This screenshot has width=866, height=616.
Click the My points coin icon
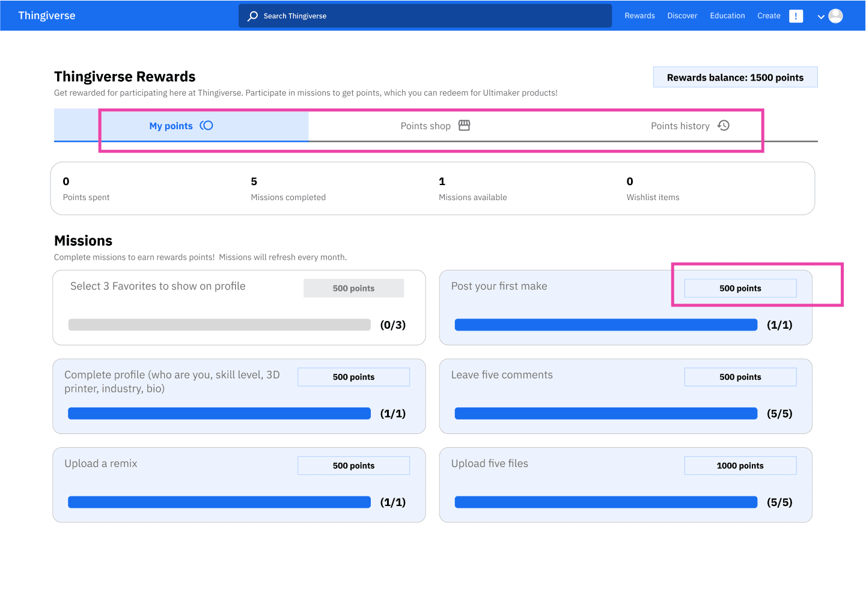pyautogui.click(x=206, y=126)
